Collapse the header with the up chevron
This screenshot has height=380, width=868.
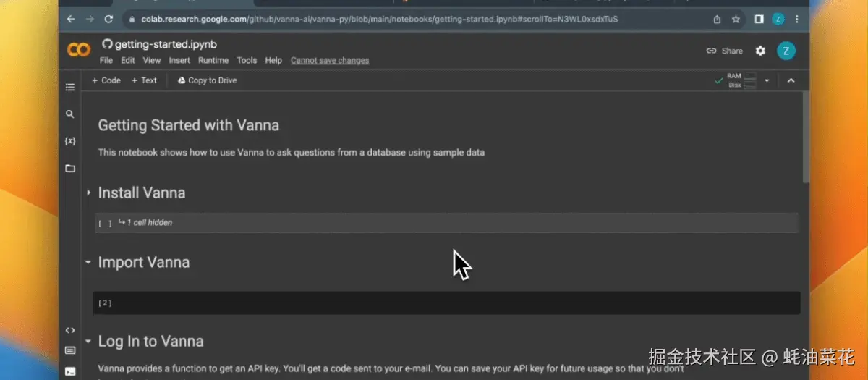pos(791,80)
